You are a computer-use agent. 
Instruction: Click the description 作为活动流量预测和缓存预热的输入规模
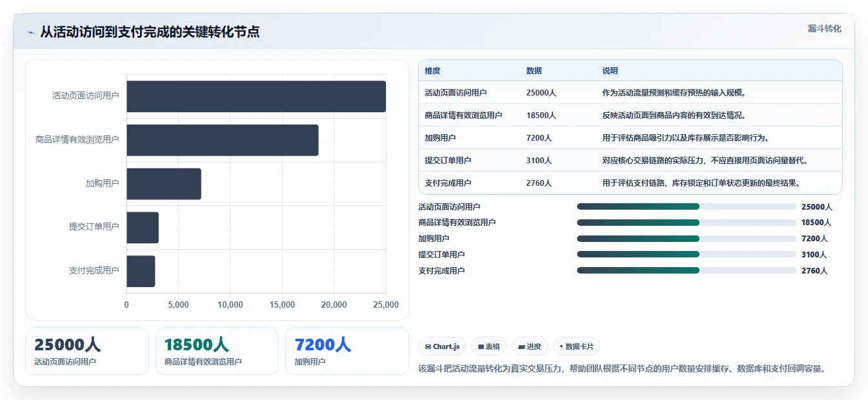(x=674, y=93)
